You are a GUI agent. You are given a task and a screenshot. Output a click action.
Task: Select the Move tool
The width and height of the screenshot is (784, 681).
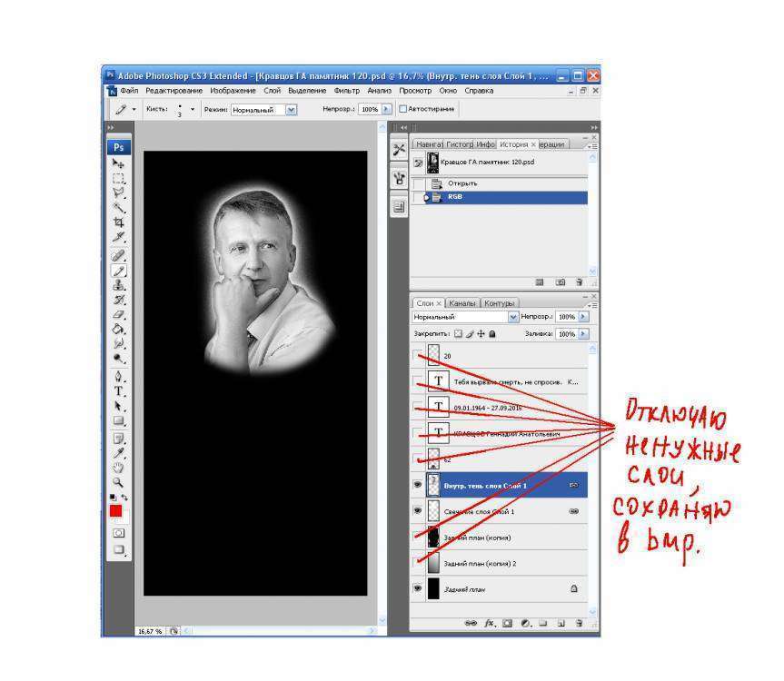(118, 163)
